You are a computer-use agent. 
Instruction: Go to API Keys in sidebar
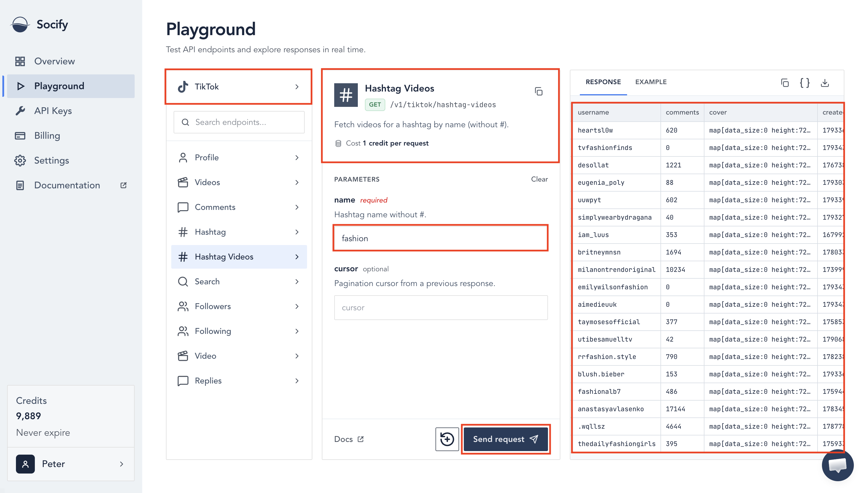click(71, 111)
